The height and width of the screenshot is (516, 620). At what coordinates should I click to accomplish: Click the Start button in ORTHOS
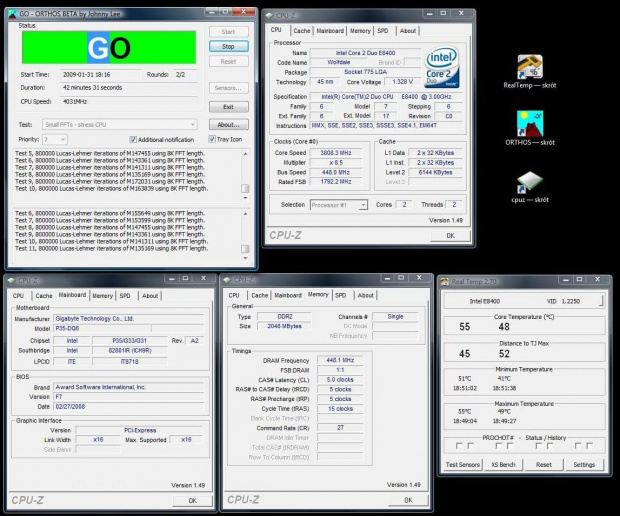click(229, 32)
